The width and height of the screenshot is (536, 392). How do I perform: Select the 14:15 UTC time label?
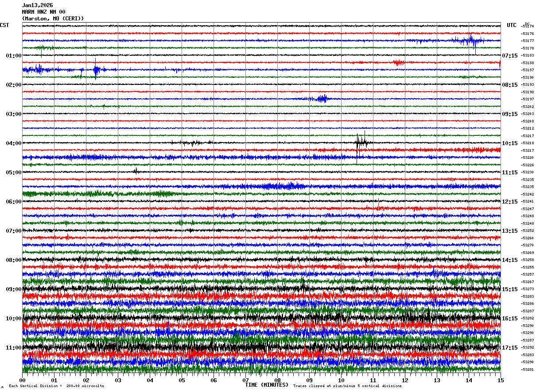click(x=510, y=260)
